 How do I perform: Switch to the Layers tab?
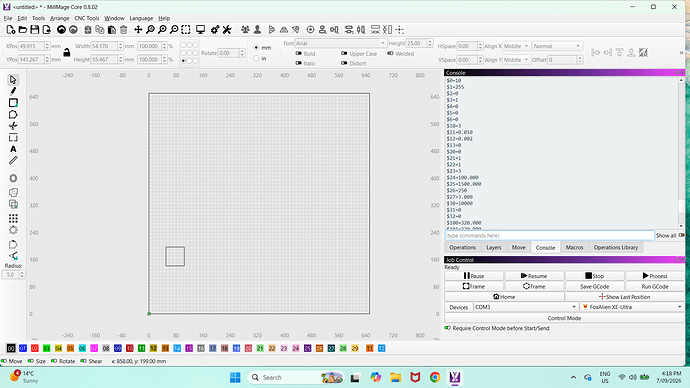[494, 247]
